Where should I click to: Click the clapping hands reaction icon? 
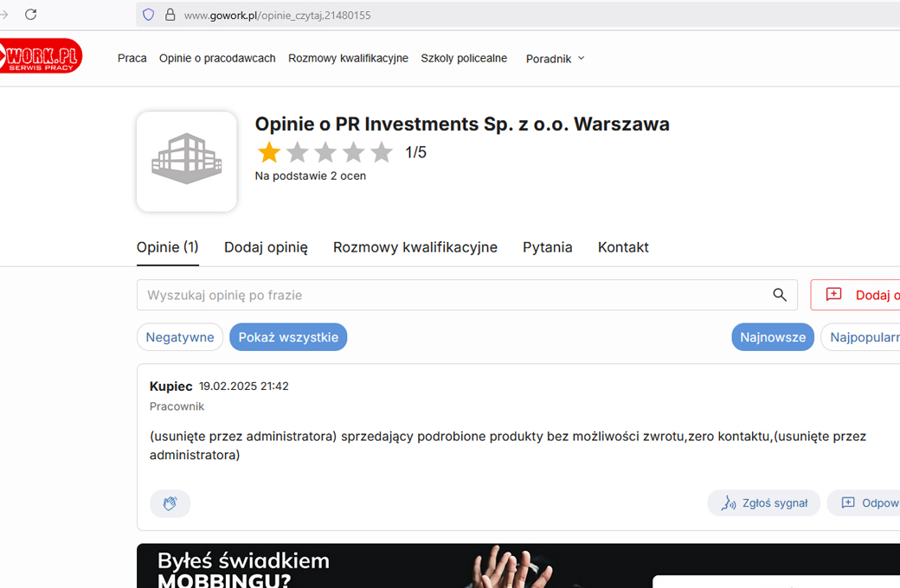170,503
